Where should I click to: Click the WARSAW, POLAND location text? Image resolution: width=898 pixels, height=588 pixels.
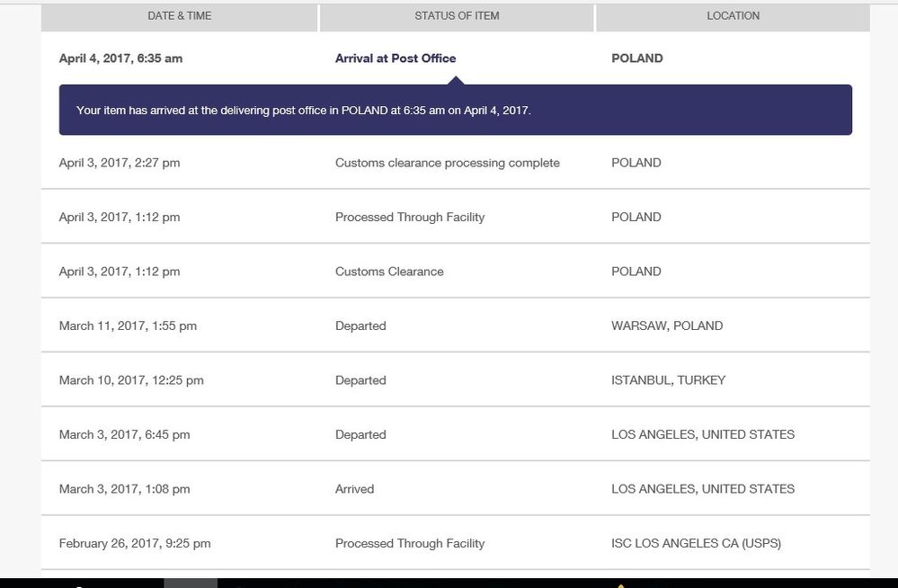pyautogui.click(x=666, y=325)
